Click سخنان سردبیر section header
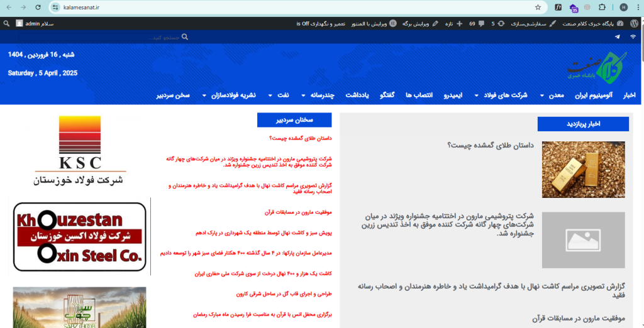644x328 pixels. [294, 120]
